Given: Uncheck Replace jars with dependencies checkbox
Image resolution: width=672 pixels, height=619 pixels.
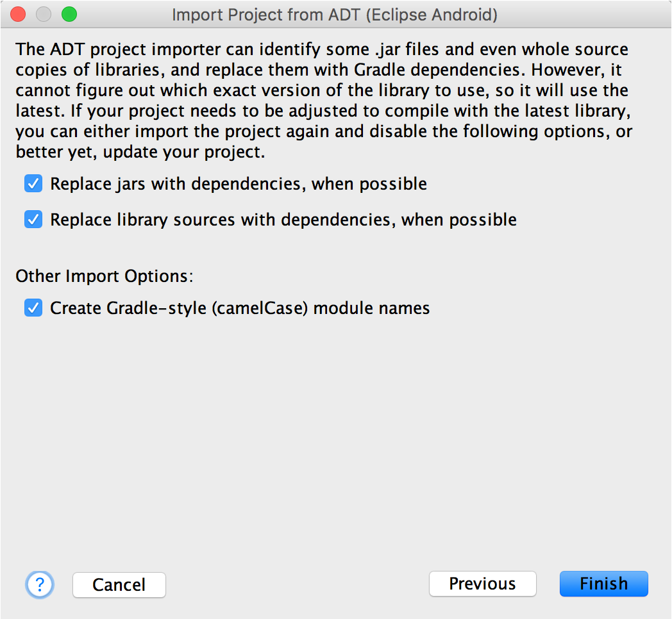Looking at the screenshot, I should (33, 185).
